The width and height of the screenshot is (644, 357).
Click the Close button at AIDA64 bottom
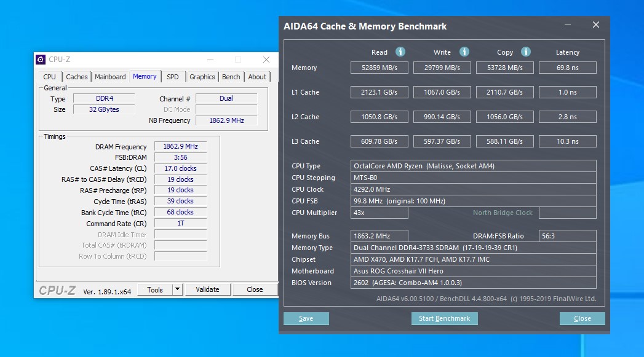pos(582,318)
